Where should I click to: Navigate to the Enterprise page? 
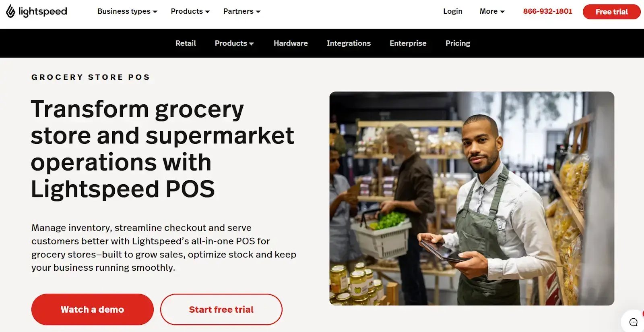408,43
